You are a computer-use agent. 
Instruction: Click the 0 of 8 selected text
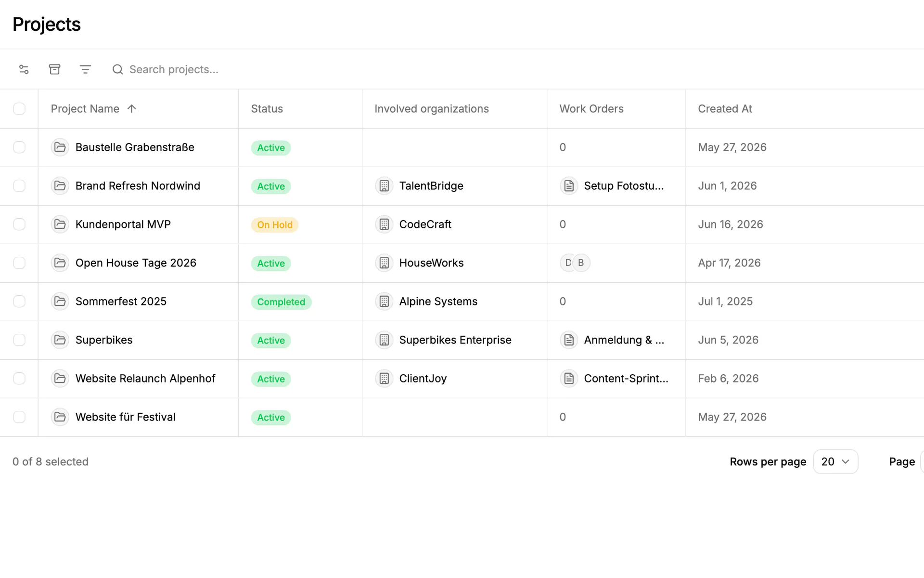coord(51,461)
